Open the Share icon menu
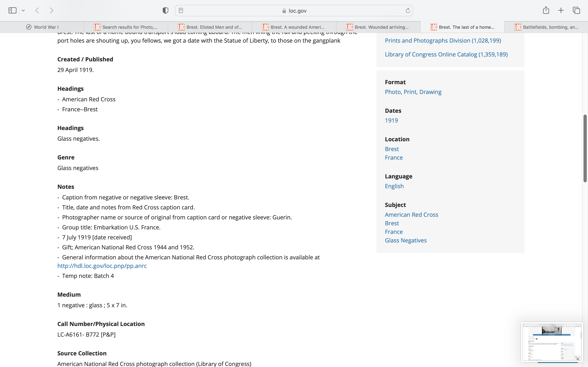588x367 pixels. [546, 10]
